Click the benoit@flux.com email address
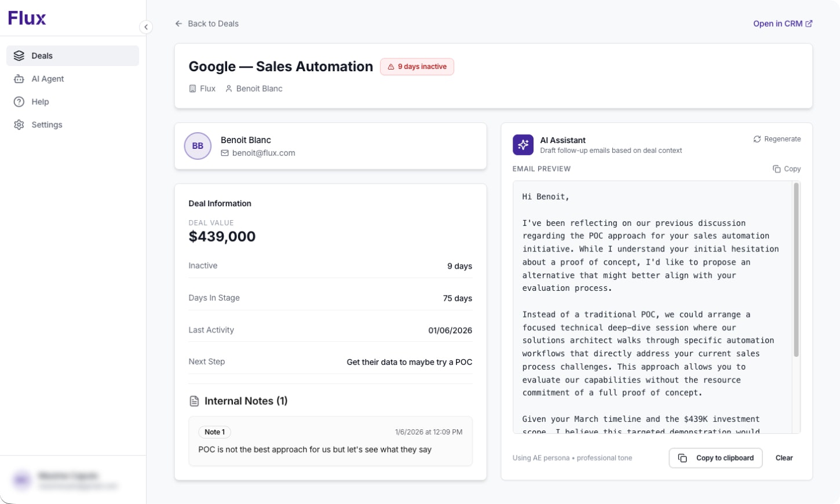Image resolution: width=840 pixels, height=504 pixels. pyautogui.click(x=264, y=153)
